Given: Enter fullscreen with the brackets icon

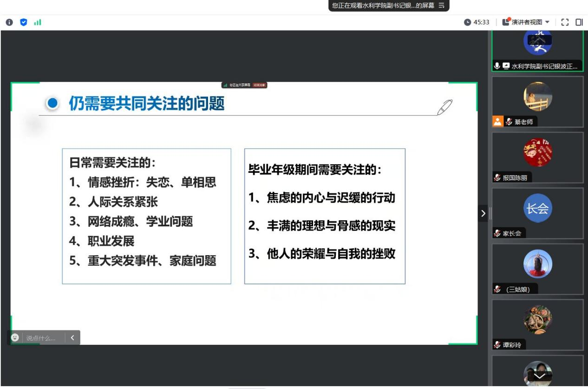Looking at the screenshot, I should [x=565, y=22].
